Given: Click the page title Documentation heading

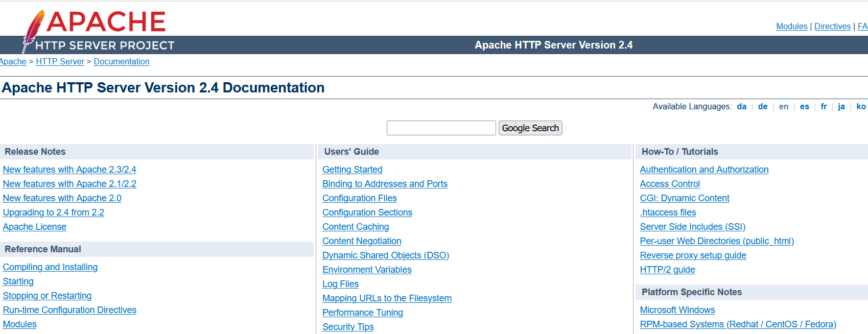Looking at the screenshot, I should [x=163, y=88].
